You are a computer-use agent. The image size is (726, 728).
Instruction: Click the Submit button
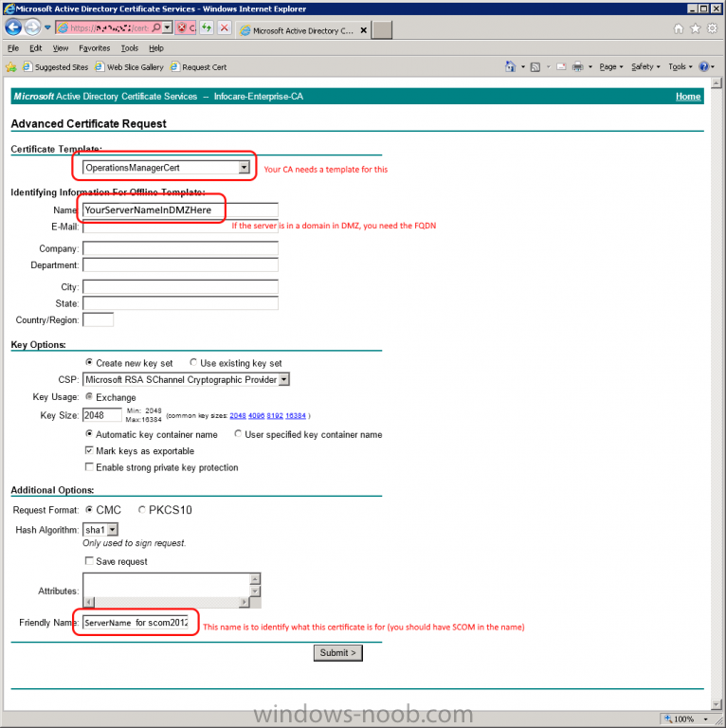click(338, 653)
